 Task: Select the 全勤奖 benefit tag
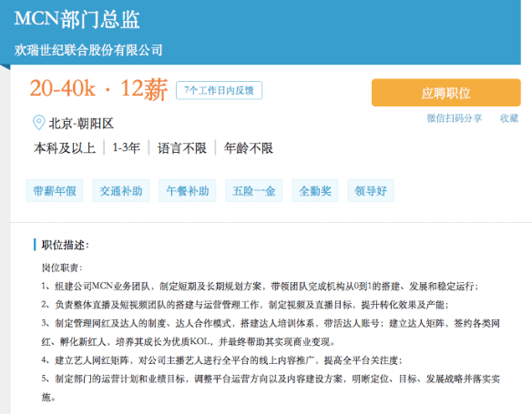(315, 191)
